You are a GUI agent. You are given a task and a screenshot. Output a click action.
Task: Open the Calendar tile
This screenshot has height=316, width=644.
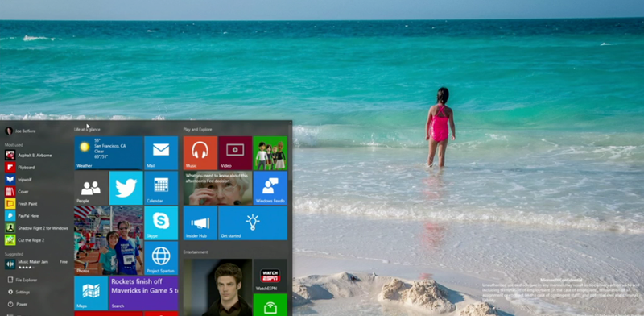click(x=161, y=188)
